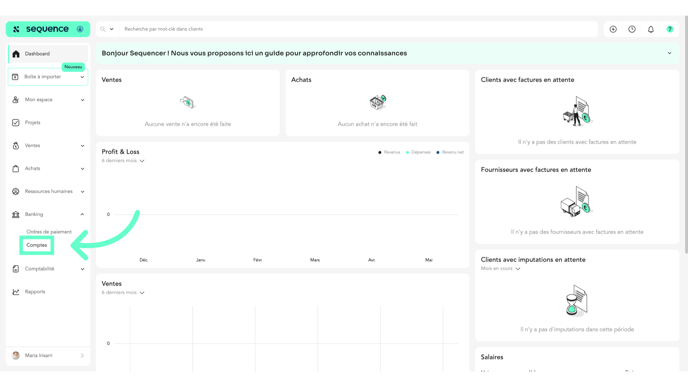Click the Salaires card title
This screenshot has width=688, height=387.
(492, 357)
